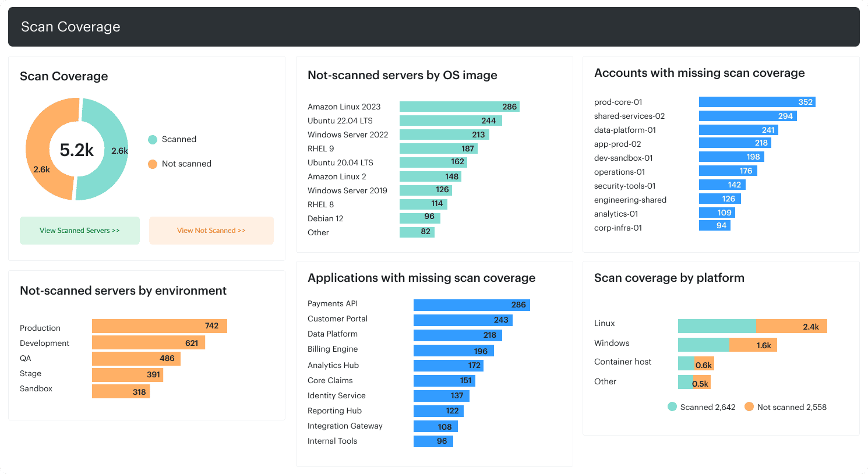Toggle Scanned 2,642 legend item
Screen dimensions: 868x474
[701, 407]
